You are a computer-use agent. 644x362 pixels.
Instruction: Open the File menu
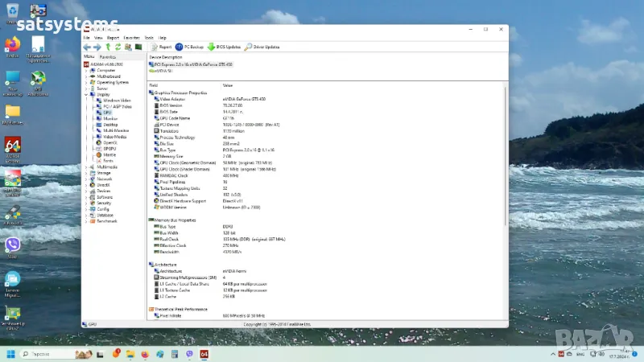(86, 38)
